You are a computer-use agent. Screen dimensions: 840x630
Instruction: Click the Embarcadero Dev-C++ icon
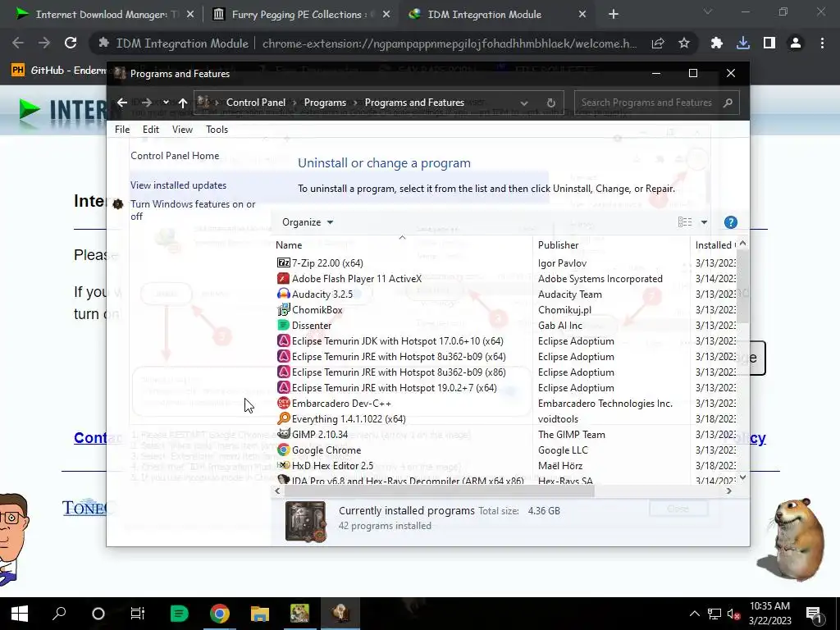(283, 403)
